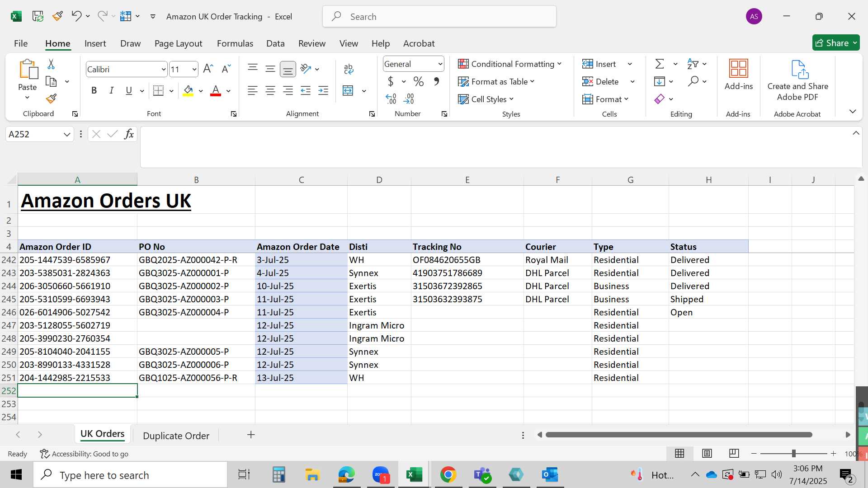This screenshot has height=488, width=868.
Task: Click the Save icon in title bar
Action: point(38,16)
